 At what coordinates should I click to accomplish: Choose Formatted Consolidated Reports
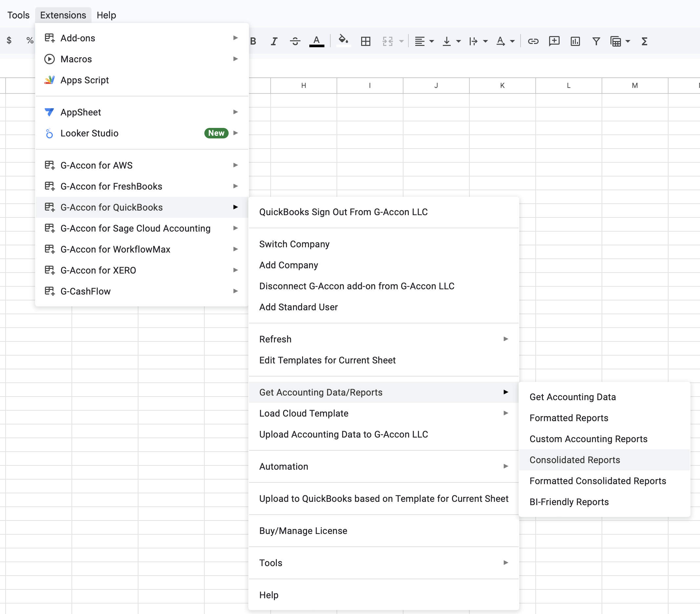click(x=604, y=481)
